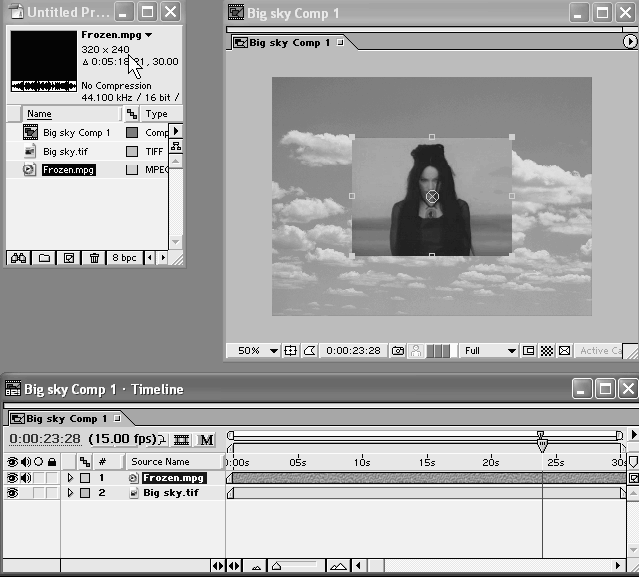Click the region of interest icon
Screen dimensions: 639x577
(x=529, y=351)
